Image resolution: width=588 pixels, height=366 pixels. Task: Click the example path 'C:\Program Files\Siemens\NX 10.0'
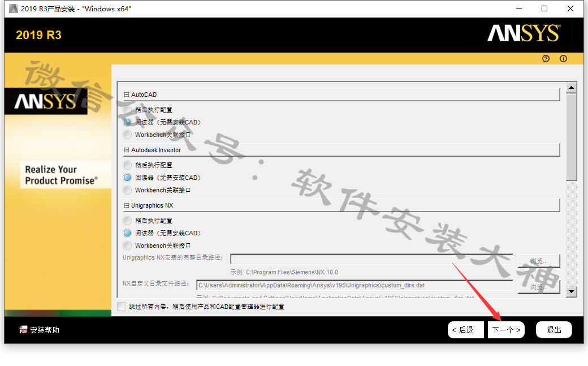(292, 272)
